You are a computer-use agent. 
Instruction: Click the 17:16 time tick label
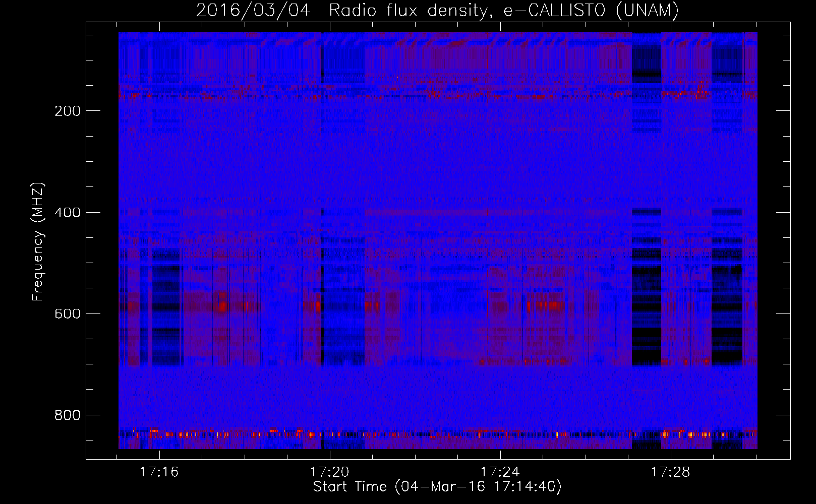tap(159, 472)
